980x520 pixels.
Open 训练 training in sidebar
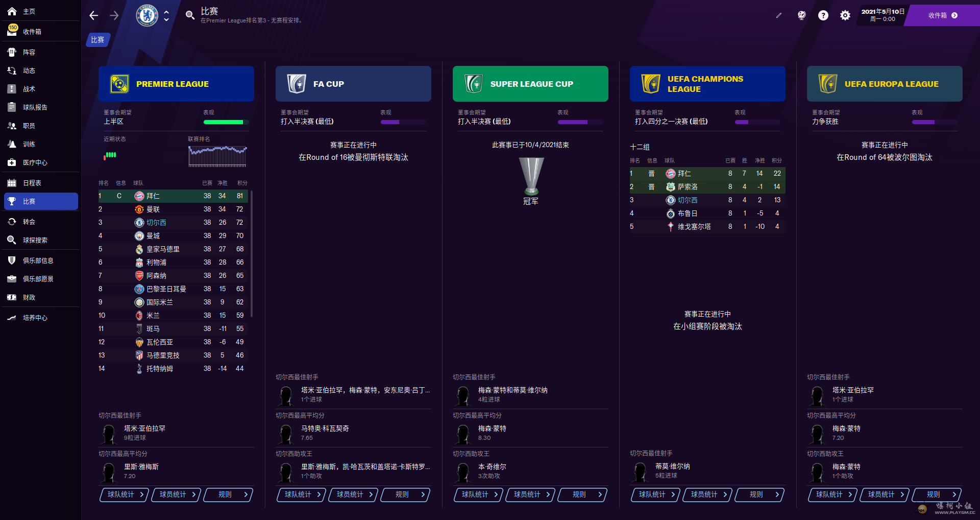[41, 144]
